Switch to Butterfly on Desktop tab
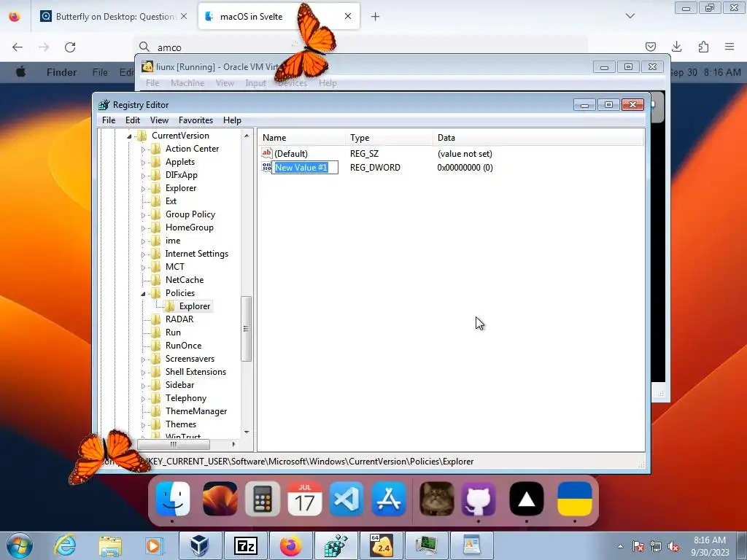The image size is (747, 560). (114, 16)
